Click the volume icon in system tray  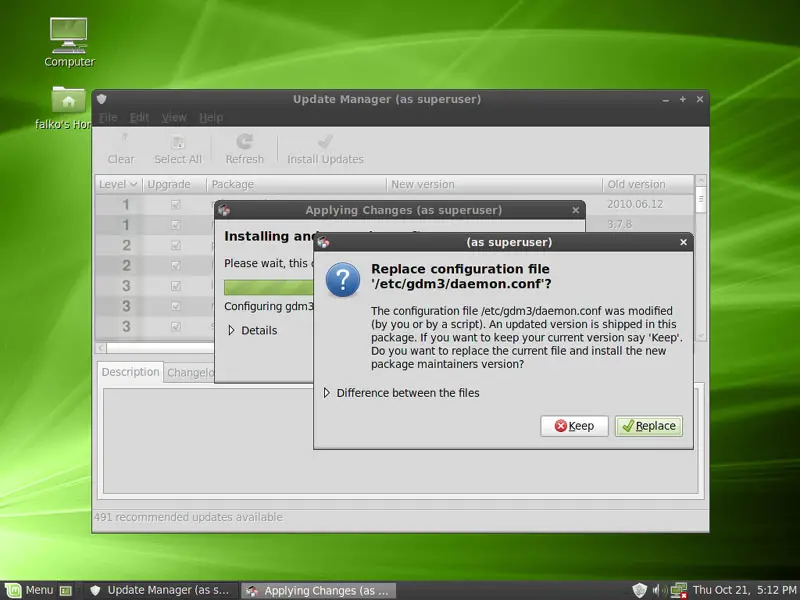[659, 590]
